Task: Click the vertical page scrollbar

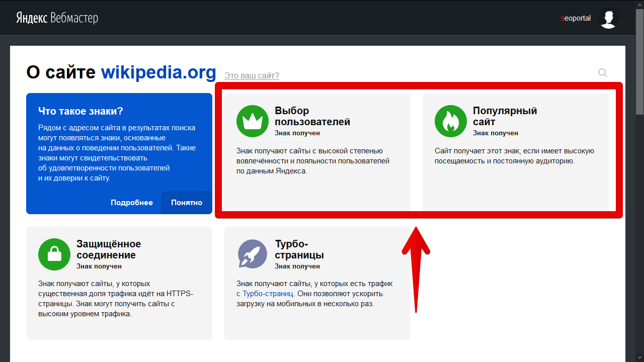Action: point(639,60)
